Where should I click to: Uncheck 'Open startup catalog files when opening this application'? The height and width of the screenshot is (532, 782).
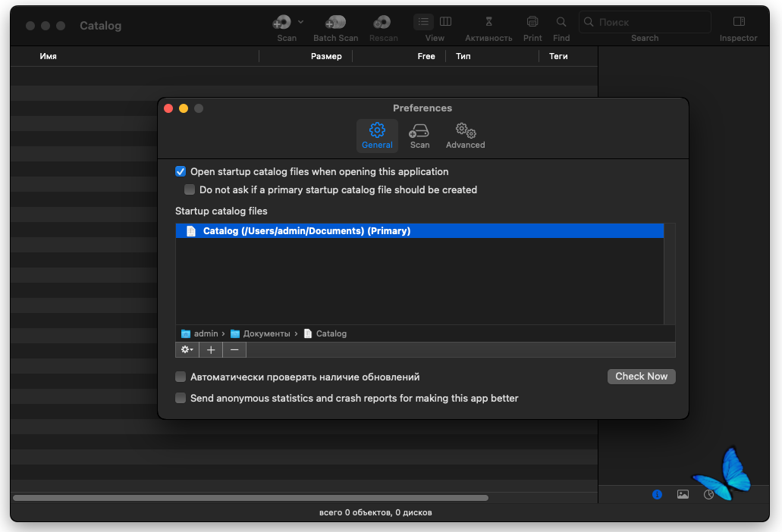(x=181, y=171)
